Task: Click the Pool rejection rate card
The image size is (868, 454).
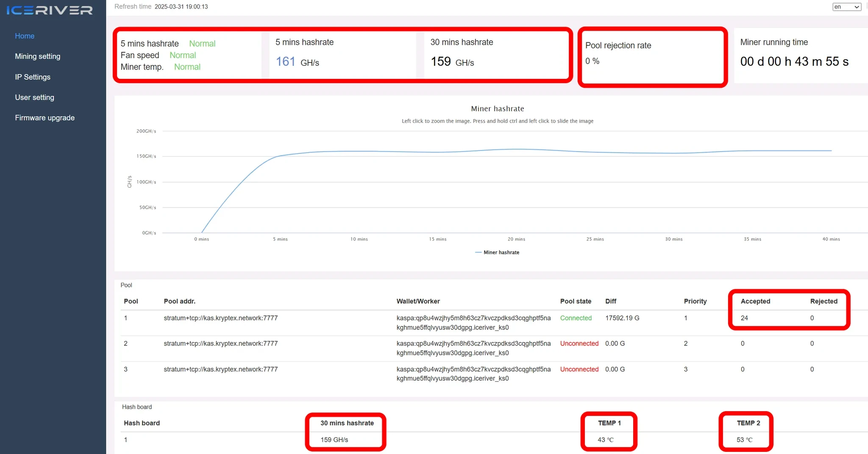Action: [652, 56]
